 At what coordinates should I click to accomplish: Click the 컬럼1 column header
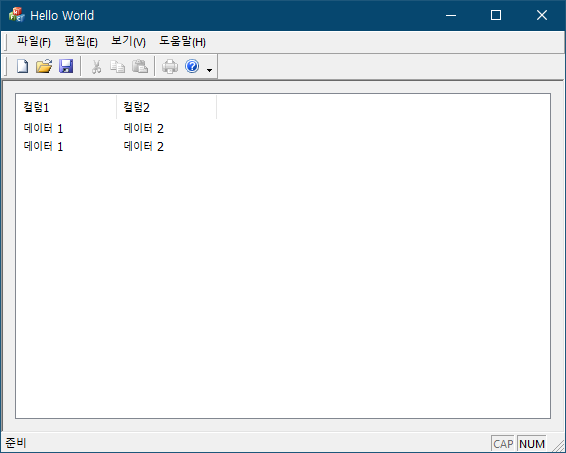[x=66, y=107]
